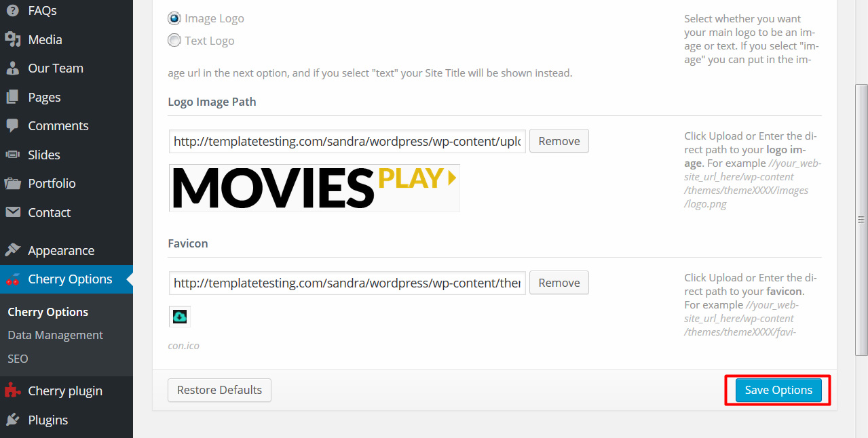
Task: Select the Cherry Options submenu link
Action: 48,312
